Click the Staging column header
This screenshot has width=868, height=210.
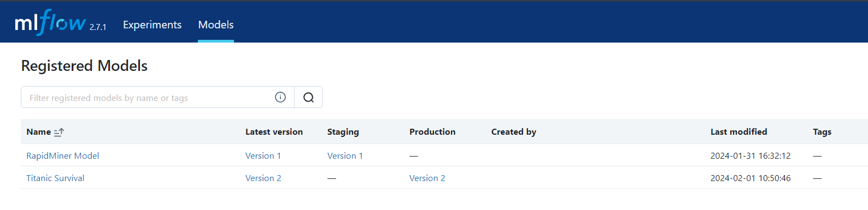pyautogui.click(x=343, y=131)
